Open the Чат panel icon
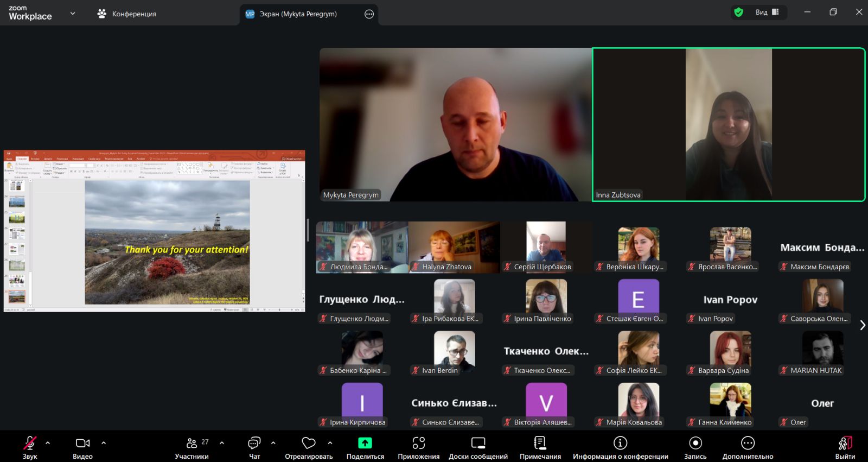 pyautogui.click(x=254, y=444)
